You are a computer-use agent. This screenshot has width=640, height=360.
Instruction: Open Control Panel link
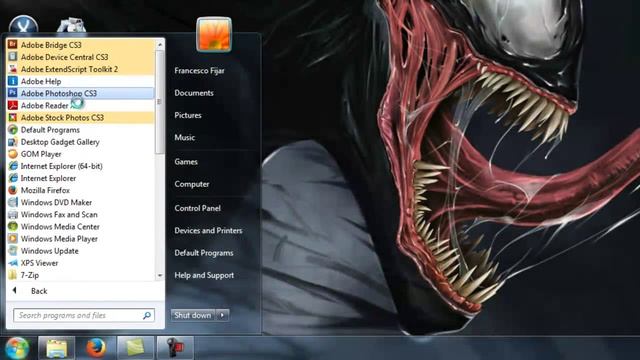point(198,208)
